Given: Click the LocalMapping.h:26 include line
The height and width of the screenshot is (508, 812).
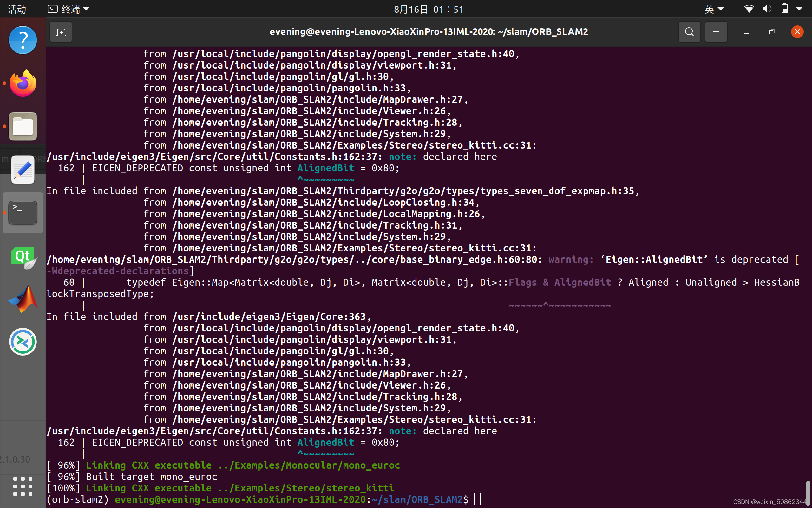Looking at the screenshot, I should [314, 214].
